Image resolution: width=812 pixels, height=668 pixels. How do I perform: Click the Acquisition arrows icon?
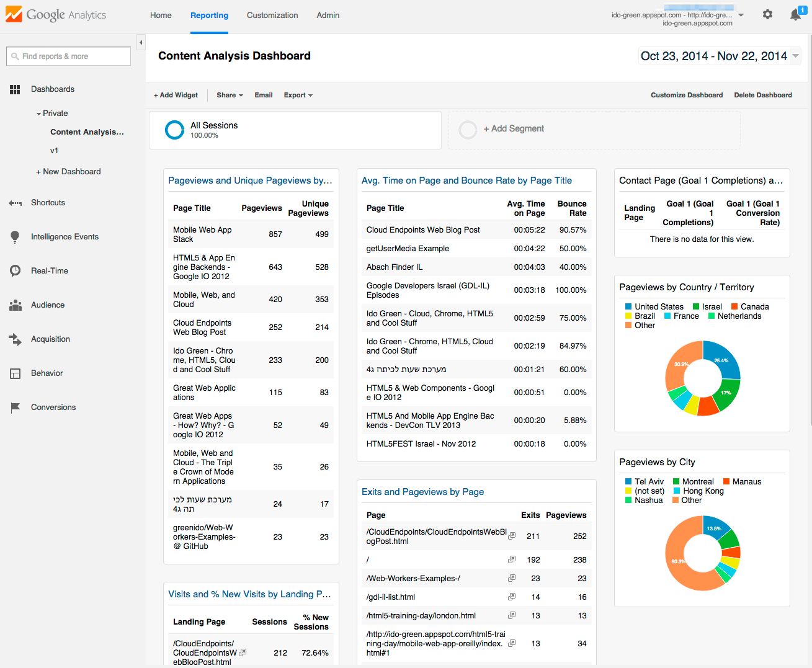[x=15, y=339]
